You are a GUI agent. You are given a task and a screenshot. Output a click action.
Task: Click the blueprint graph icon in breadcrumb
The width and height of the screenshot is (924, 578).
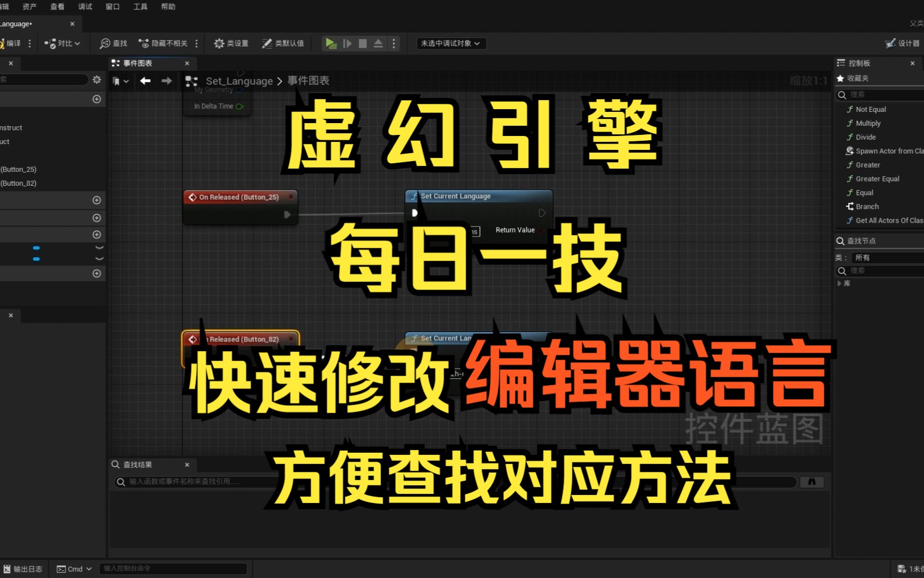(191, 81)
